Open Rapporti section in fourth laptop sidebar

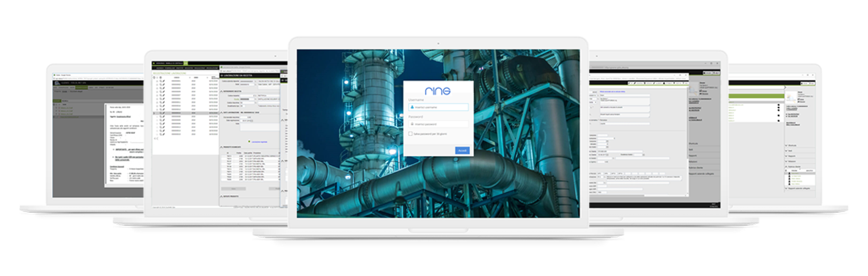tap(704, 155)
